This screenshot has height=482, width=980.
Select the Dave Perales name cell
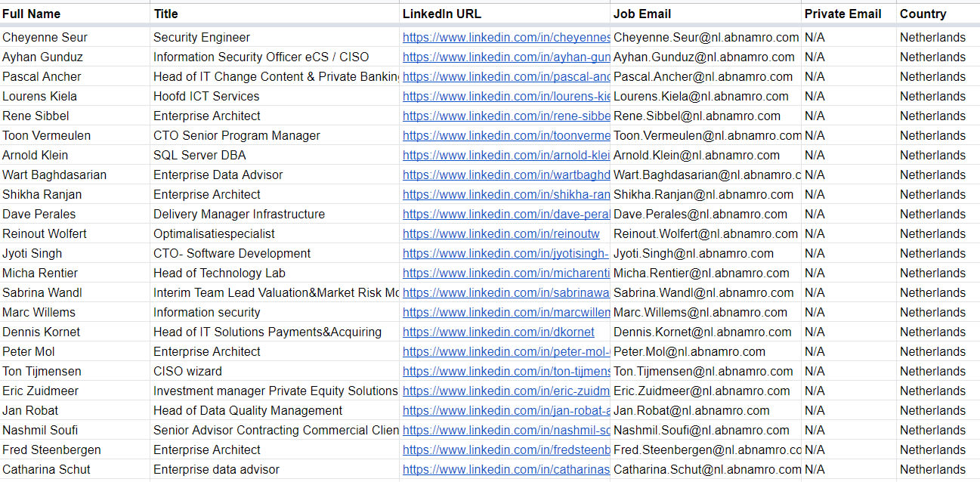coord(75,214)
